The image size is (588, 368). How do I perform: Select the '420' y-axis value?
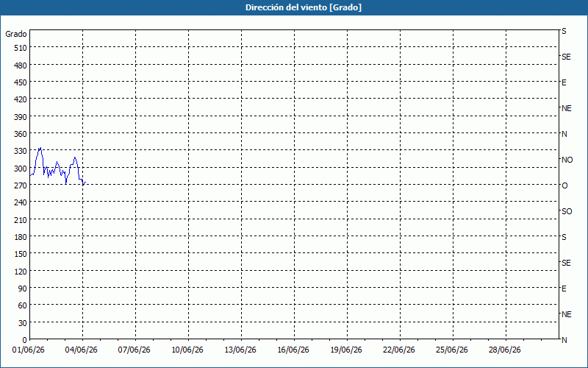21,99
